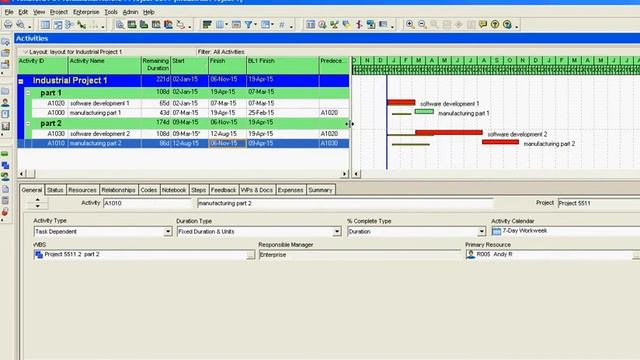
Task: Click the Zoom Out magnifier
Action: click(422, 25)
